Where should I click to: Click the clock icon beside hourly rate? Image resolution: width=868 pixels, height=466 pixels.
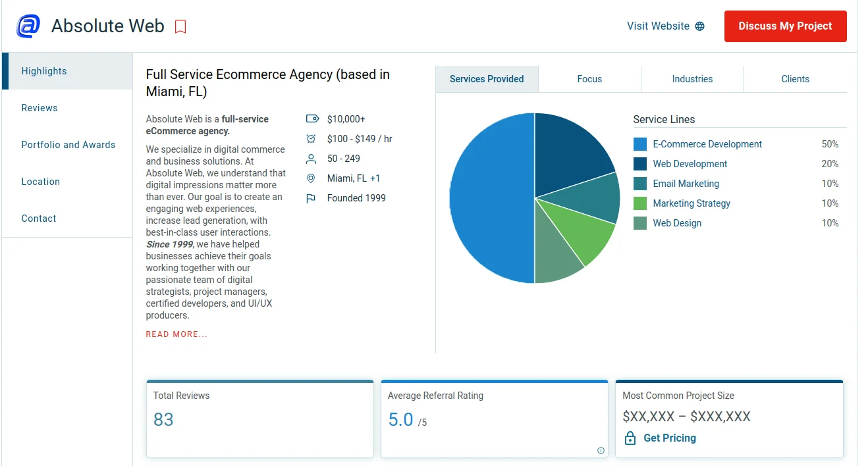click(x=312, y=139)
